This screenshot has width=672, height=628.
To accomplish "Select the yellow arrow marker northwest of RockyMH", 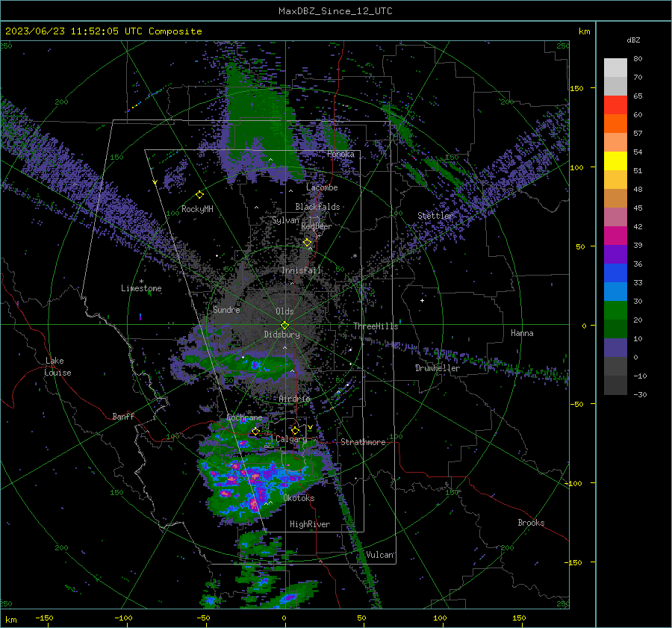I will pyautogui.click(x=155, y=182).
